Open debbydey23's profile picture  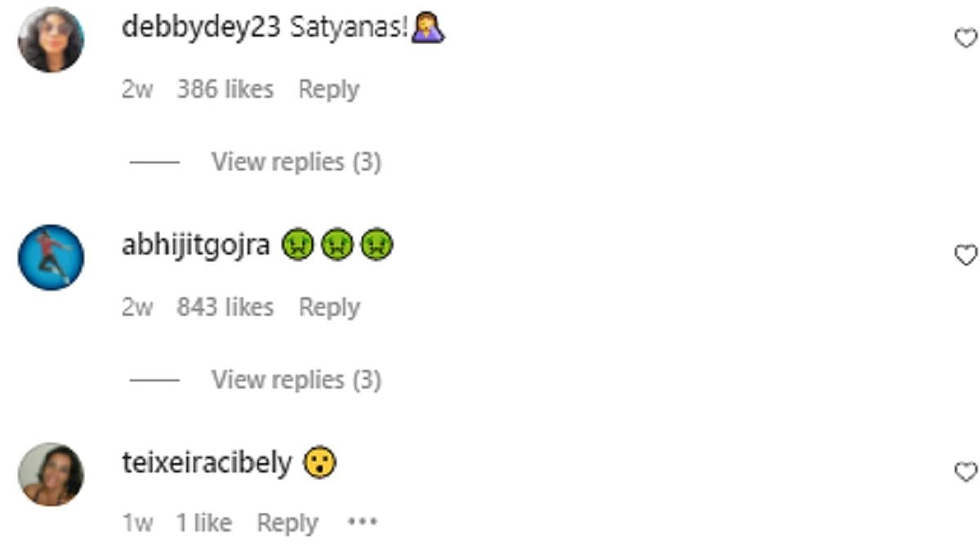[51, 39]
